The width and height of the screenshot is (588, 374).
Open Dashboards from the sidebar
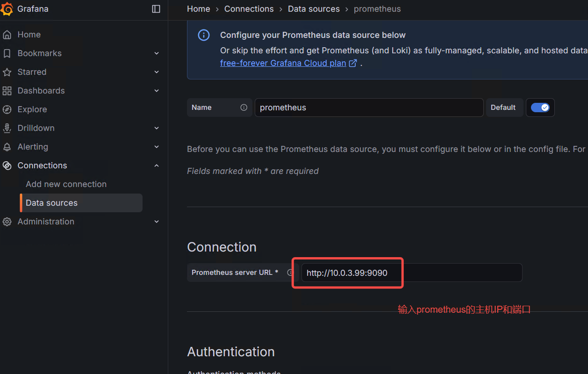[x=41, y=91]
